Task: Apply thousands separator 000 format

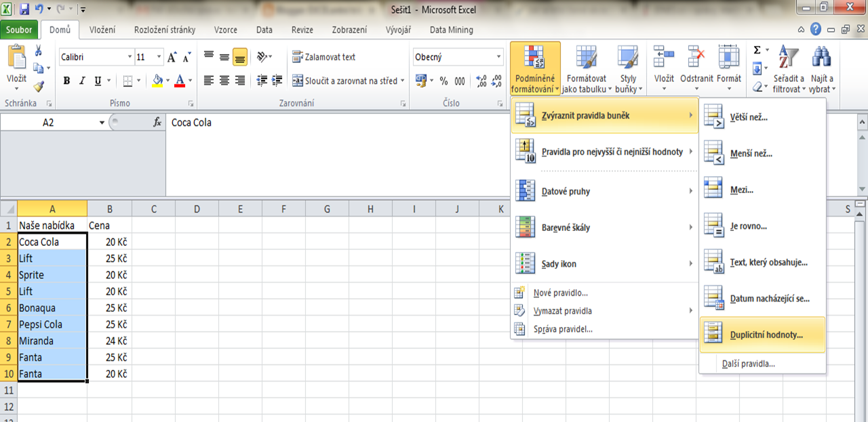Action: pos(460,81)
